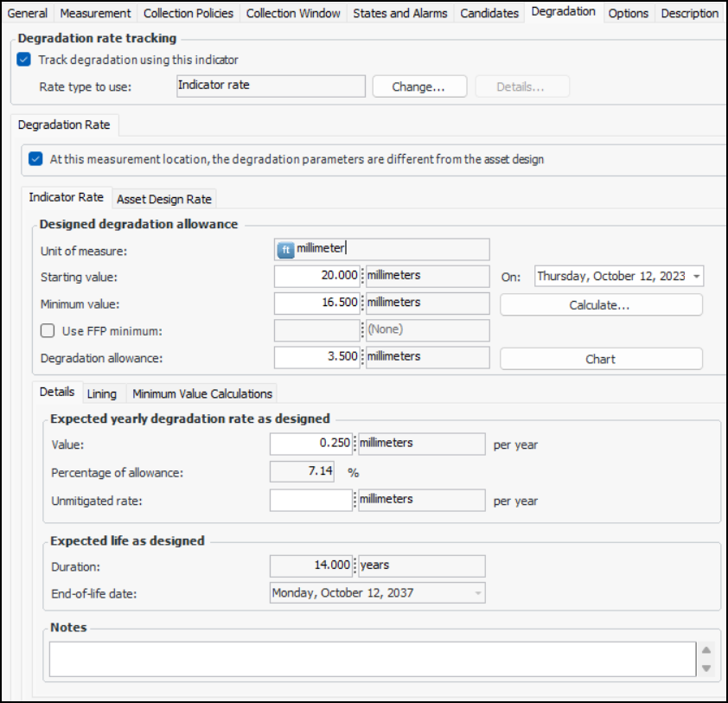Click the Duration 14.000 field
This screenshot has width=728, height=703.
[x=310, y=566]
